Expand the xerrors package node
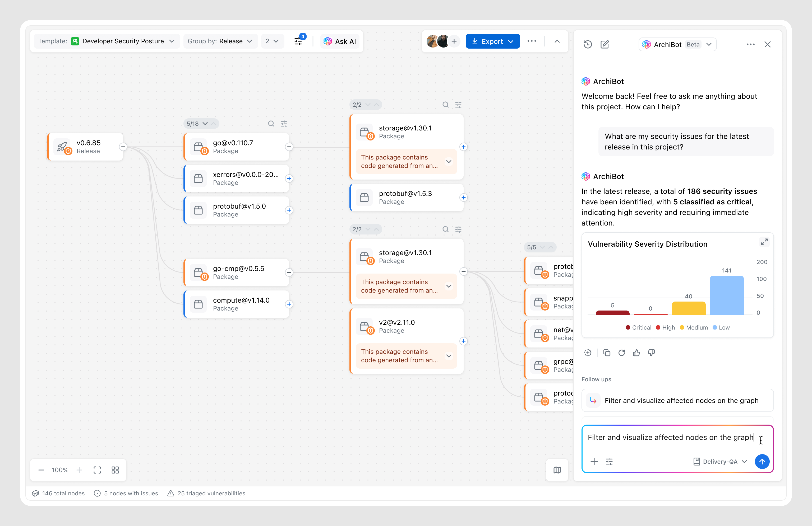 pos(289,179)
